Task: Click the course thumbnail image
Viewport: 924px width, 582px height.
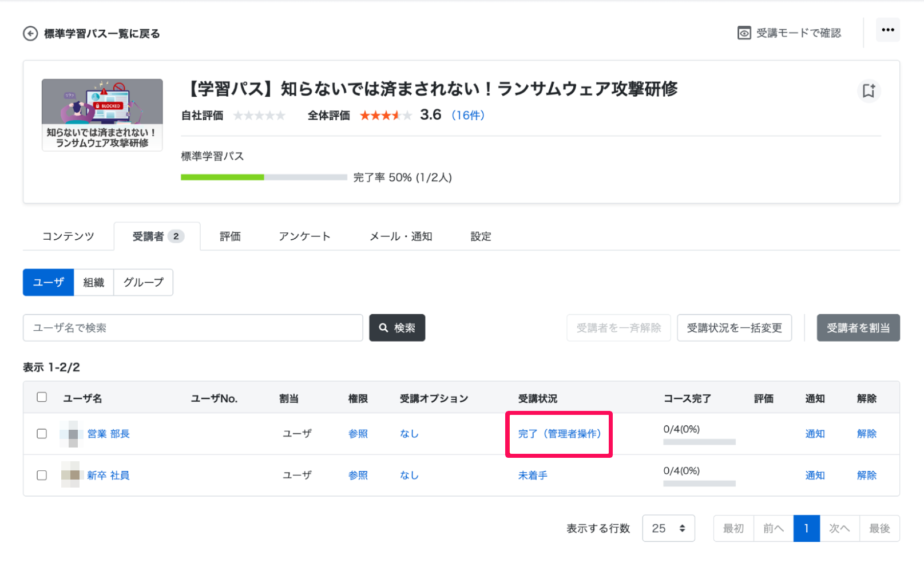Action: coord(102,115)
